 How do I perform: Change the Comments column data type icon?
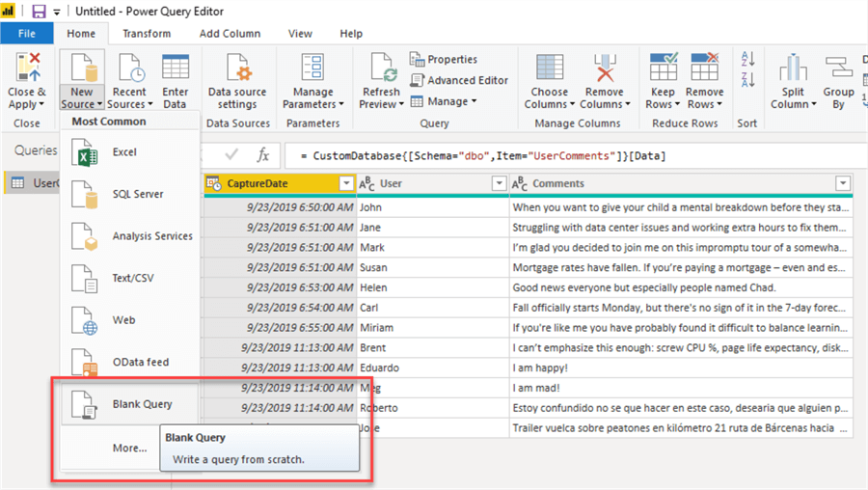pos(519,183)
